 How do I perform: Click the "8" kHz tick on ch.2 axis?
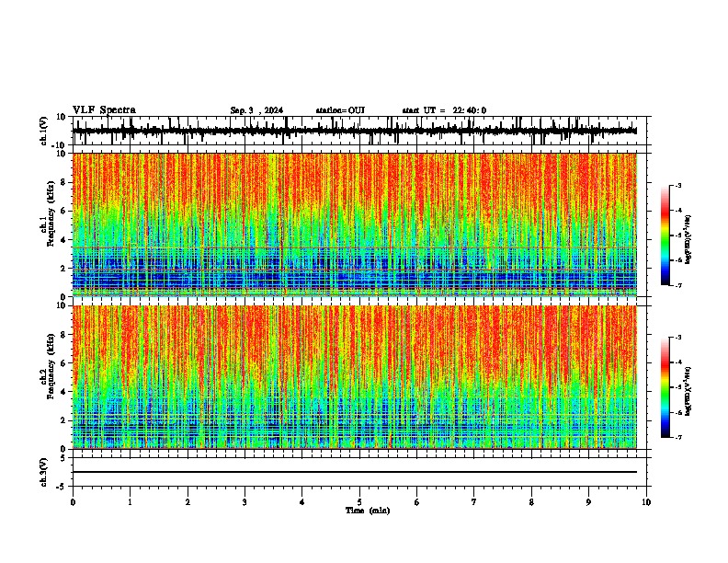tap(63, 335)
